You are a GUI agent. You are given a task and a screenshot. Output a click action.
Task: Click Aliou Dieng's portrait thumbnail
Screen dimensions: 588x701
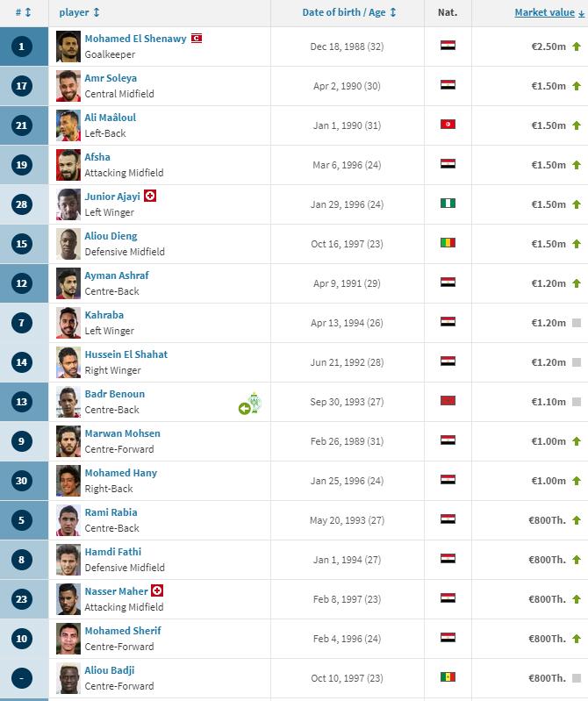[x=68, y=243]
